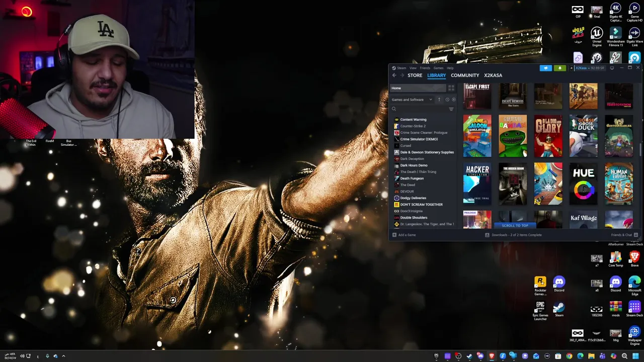Open the Windows Start button
Viewport: 644px width, 362px height.
[x=635, y=356]
